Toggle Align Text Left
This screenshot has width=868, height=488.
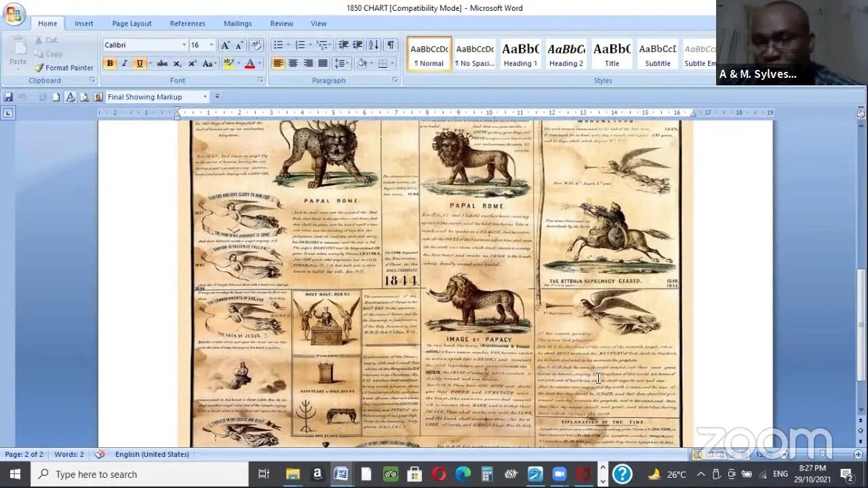click(278, 63)
